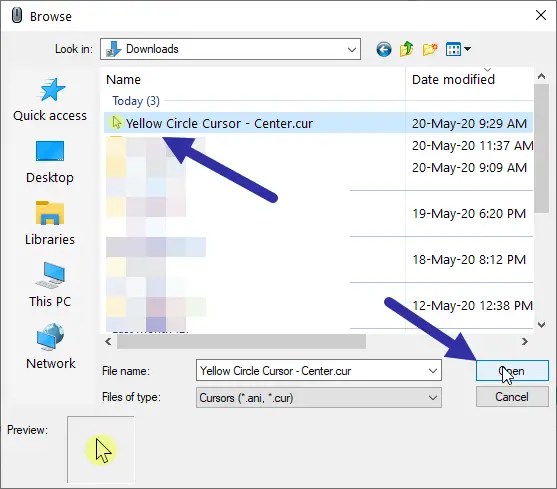The height and width of the screenshot is (489, 557).
Task: Click the Yellow Circle Cursor - Center.cur file name
Action: (219, 124)
